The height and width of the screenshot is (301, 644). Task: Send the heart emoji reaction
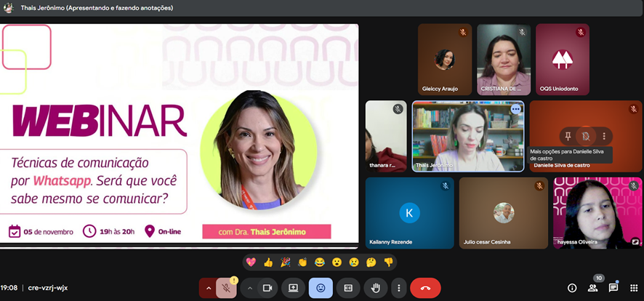(x=251, y=262)
